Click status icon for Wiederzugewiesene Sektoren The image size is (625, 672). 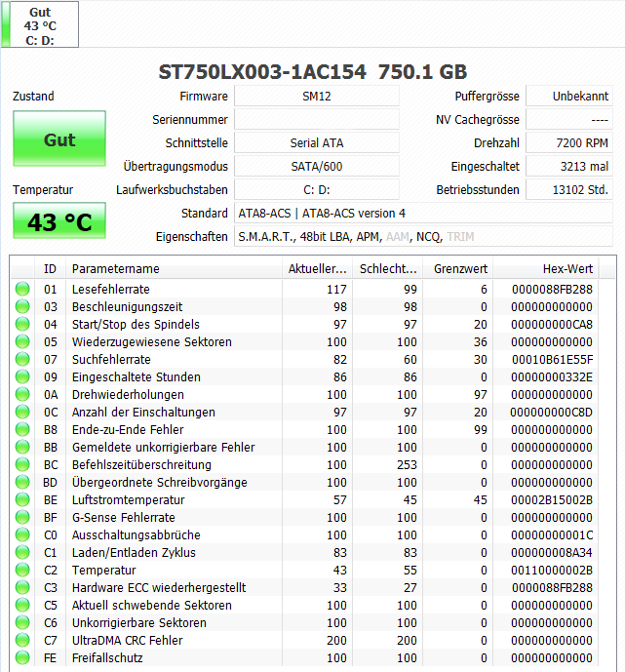[x=22, y=341]
